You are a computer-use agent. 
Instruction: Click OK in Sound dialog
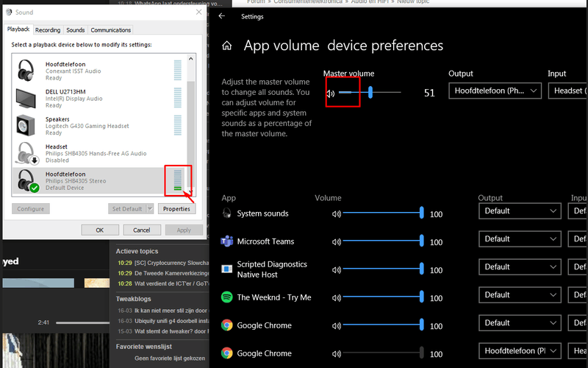(100, 230)
